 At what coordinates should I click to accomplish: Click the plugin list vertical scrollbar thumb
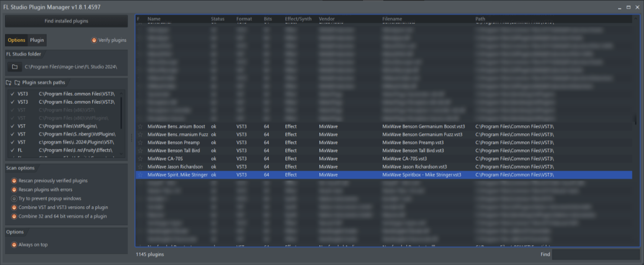coord(636,120)
